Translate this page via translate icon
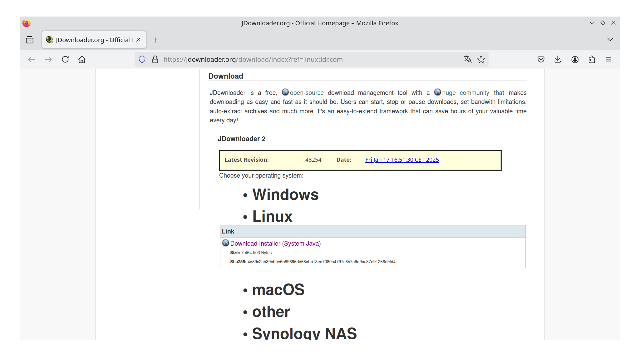 click(x=468, y=59)
